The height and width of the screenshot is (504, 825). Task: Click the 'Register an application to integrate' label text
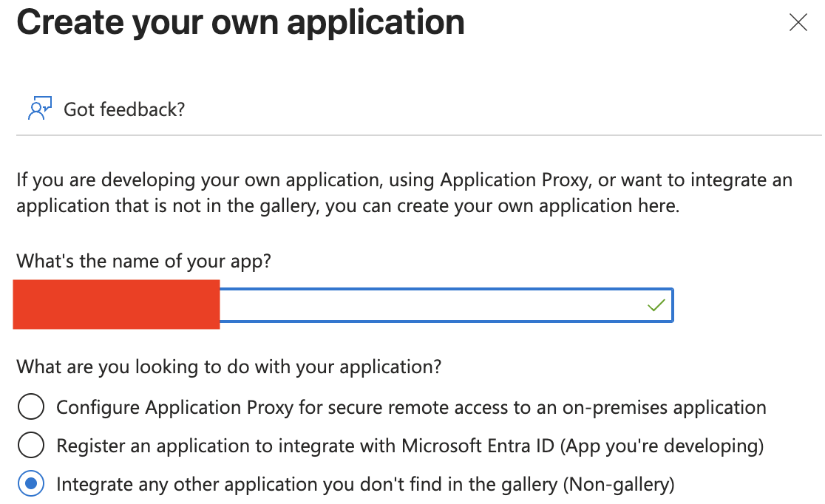(222, 446)
